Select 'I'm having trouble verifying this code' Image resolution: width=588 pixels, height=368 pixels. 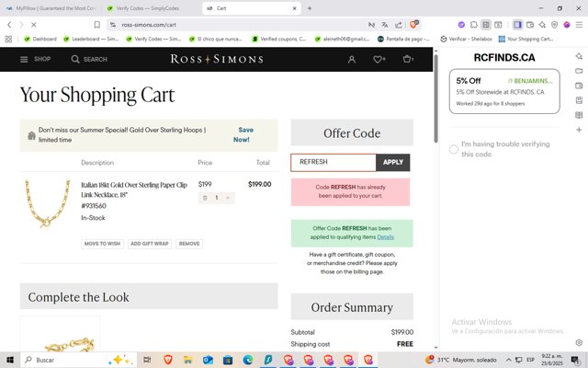(454, 149)
